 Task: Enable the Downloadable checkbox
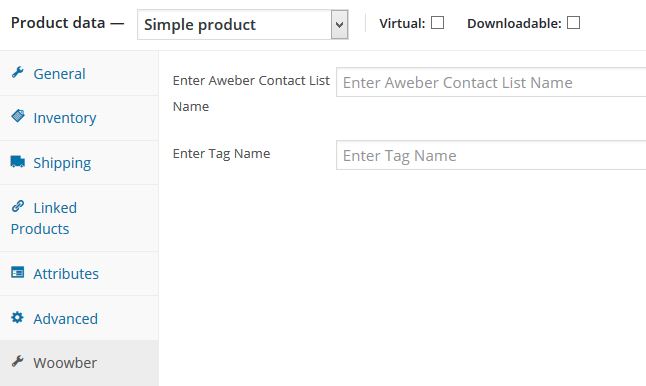573,23
